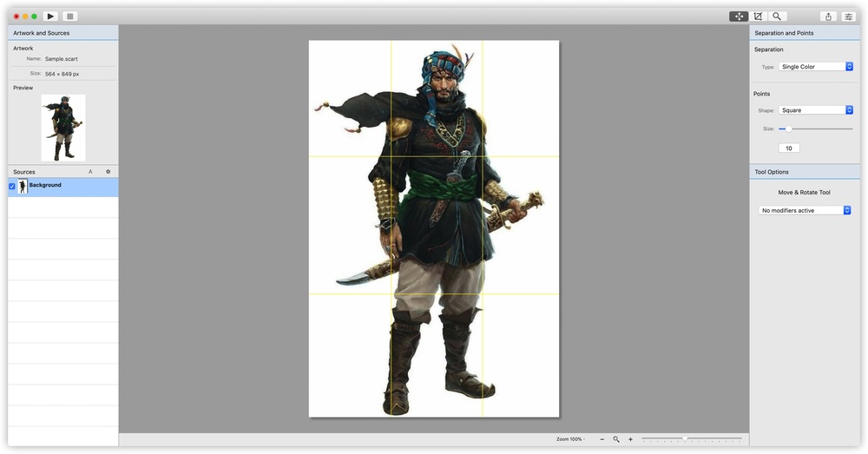This screenshot has width=868, height=454.
Task: Select the Background source row
Action: point(63,188)
